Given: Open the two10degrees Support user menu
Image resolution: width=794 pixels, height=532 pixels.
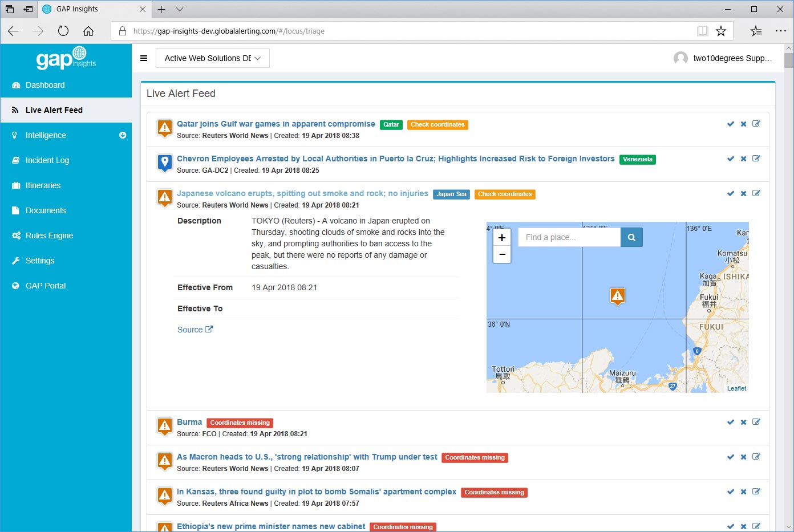Looking at the screenshot, I should (x=723, y=58).
